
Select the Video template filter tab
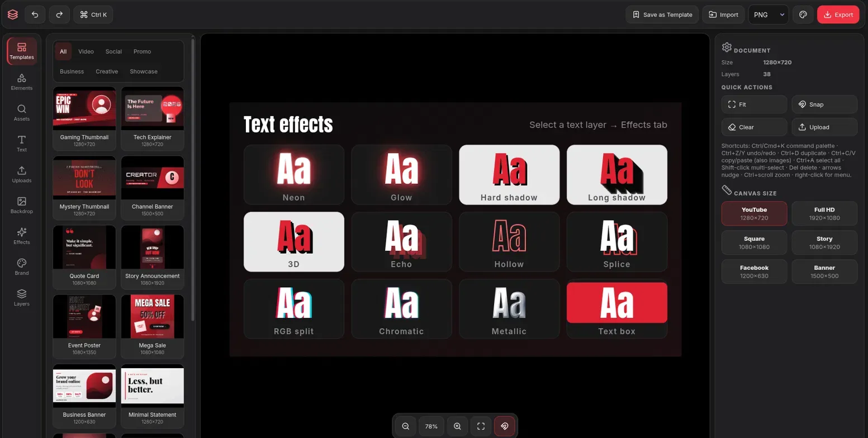tap(86, 51)
